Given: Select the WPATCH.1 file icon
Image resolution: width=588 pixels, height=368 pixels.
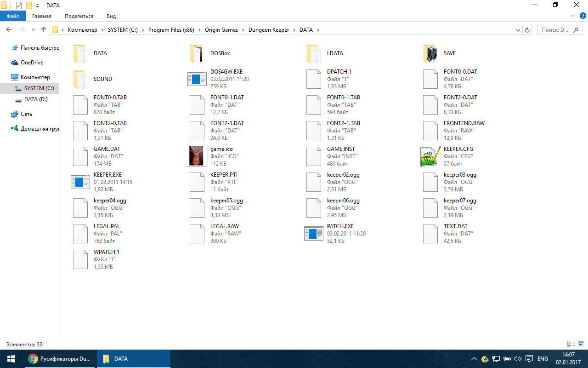Looking at the screenshot, I should pos(80,259).
